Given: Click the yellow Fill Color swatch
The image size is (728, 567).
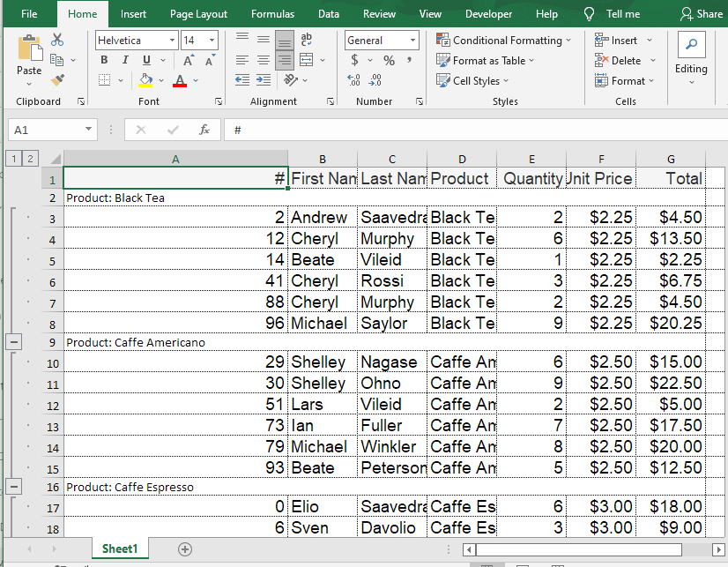Looking at the screenshot, I should [x=146, y=80].
